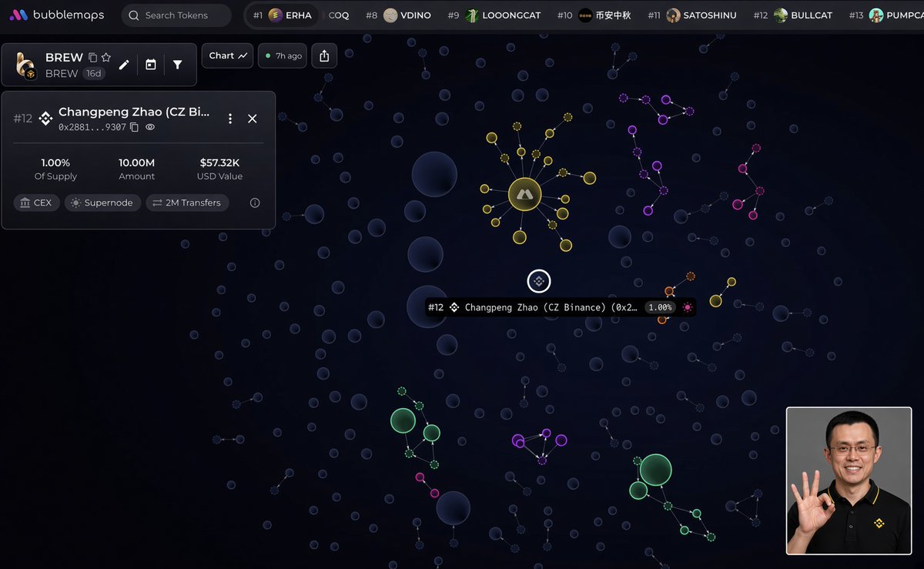Click the selected Binance node bubble
The height and width of the screenshot is (569, 924).
point(539,282)
